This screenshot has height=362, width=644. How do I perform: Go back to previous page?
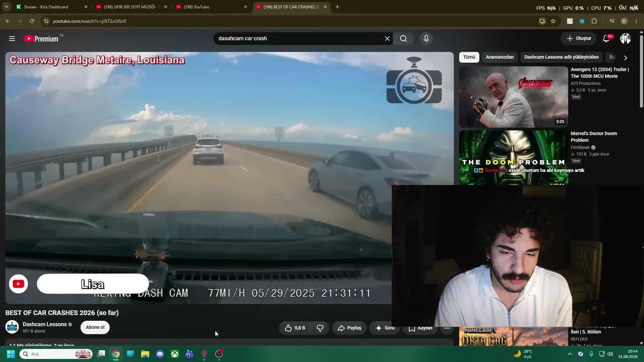[8, 21]
